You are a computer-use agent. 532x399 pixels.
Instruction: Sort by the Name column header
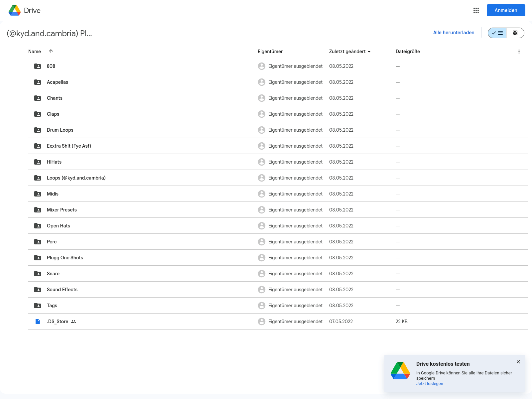pos(35,52)
